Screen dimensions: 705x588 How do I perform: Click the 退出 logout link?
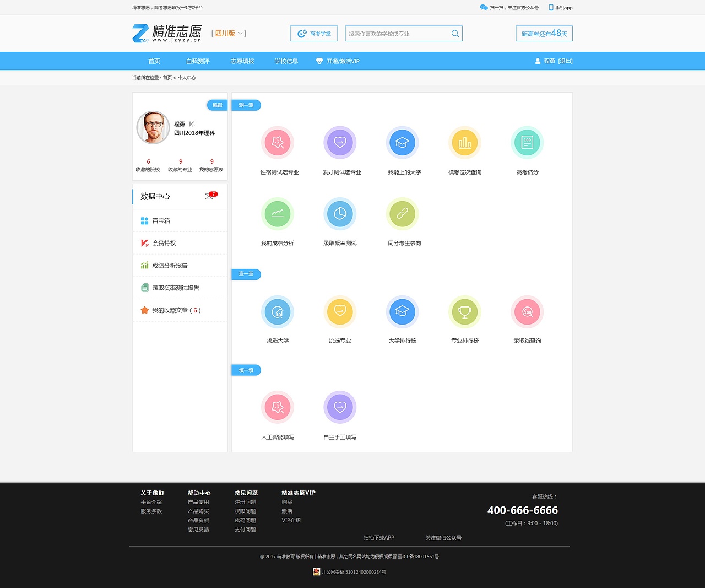pyautogui.click(x=565, y=61)
